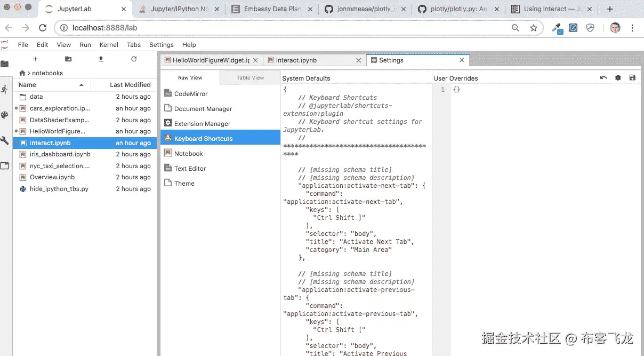Select Overview.ipynb file

tap(85, 177)
